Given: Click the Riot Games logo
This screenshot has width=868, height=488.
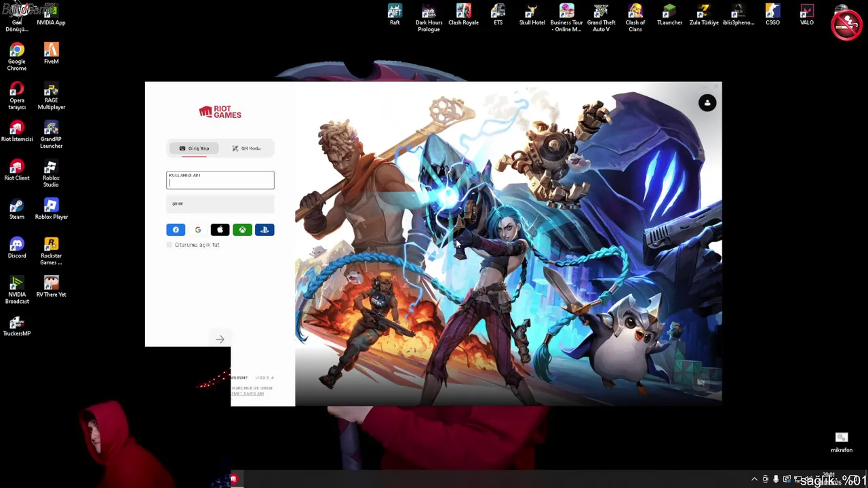Looking at the screenshot, I should (x=220, y=112).
